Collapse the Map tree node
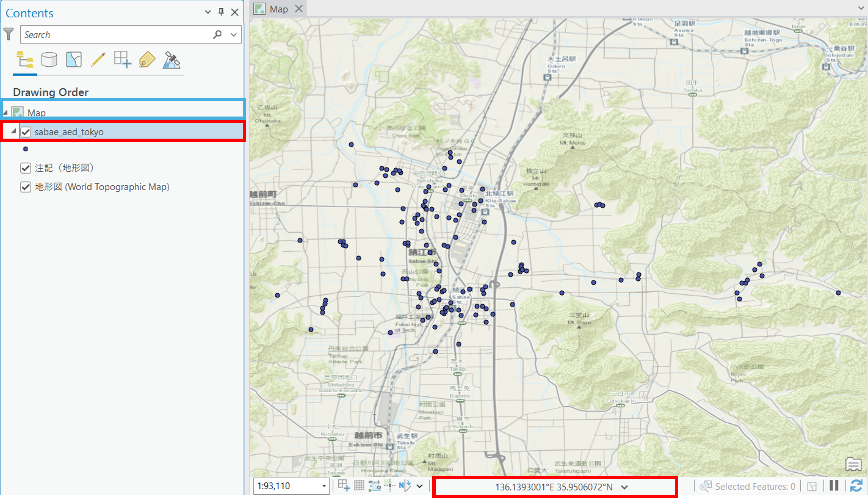The height and width of the screenshot is (498, 868). tap(6, 112)
